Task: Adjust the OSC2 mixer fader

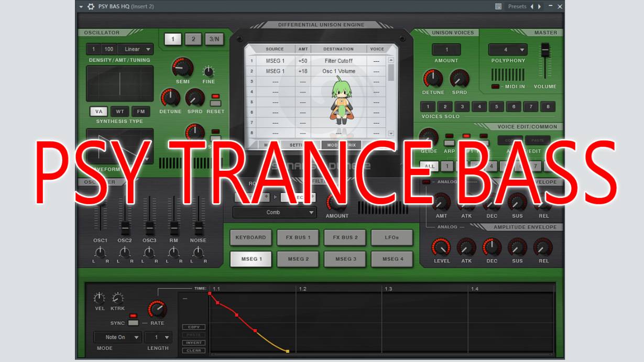Action: (125, 228)
